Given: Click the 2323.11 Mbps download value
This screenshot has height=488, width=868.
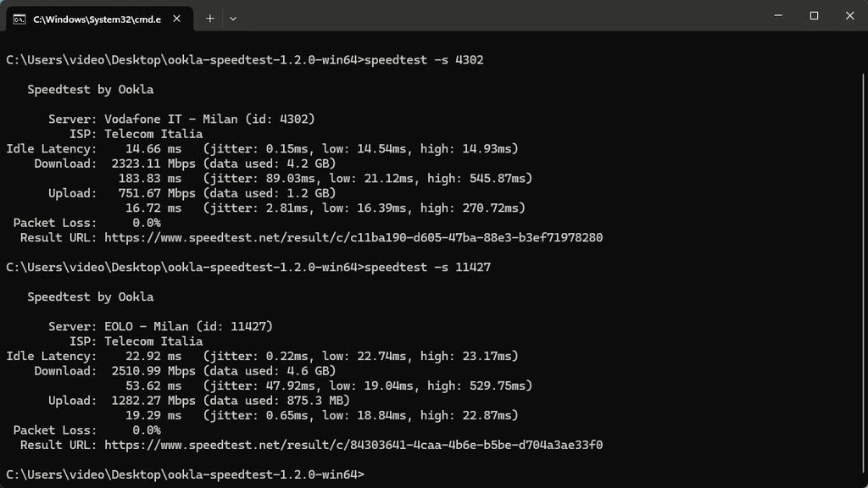Looking at the screenshot, I should [x=153, y=164].
